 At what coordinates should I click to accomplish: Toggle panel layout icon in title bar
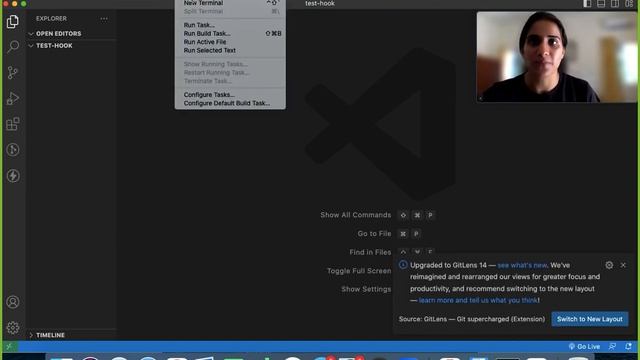point(601,4)
